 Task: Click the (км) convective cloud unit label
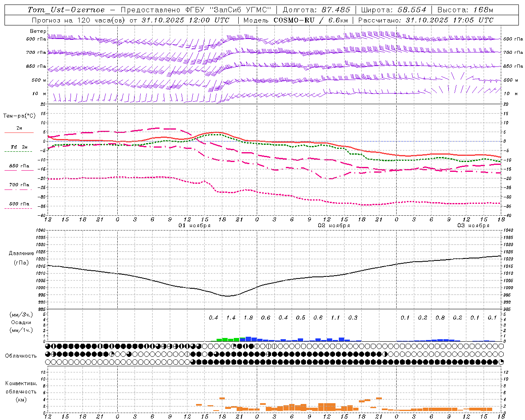(21, 399)
